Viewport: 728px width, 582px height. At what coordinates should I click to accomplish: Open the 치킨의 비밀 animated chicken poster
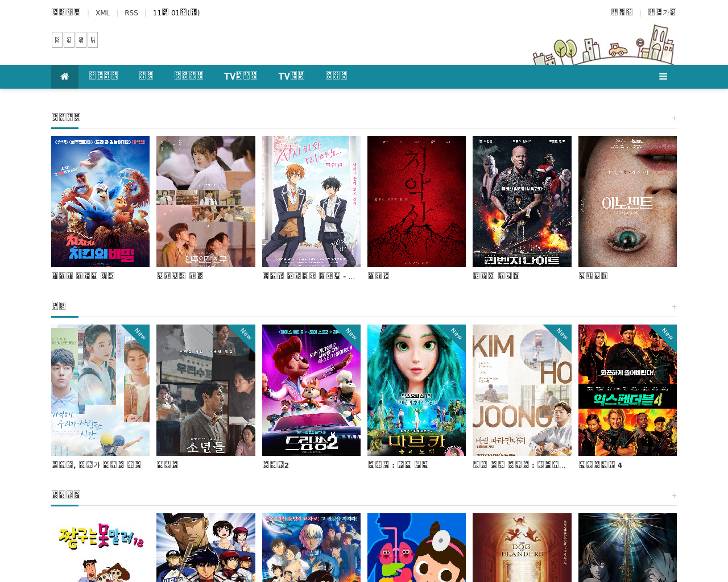[100, 201]
